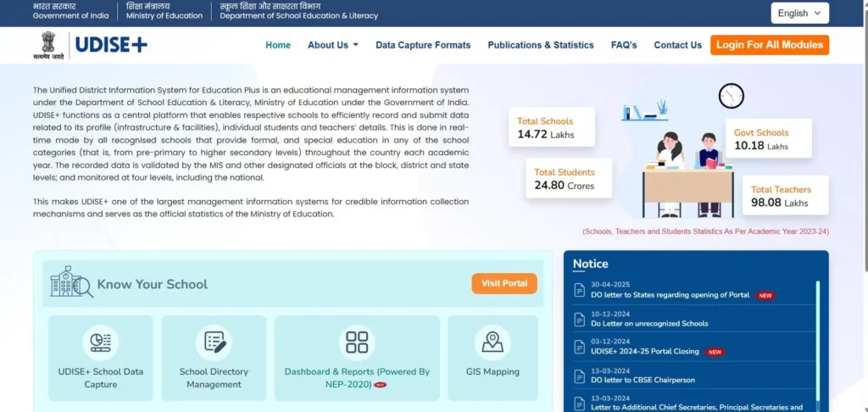Click the School Directory Management icon
868x412 pixels.
(x=214, y=342)
